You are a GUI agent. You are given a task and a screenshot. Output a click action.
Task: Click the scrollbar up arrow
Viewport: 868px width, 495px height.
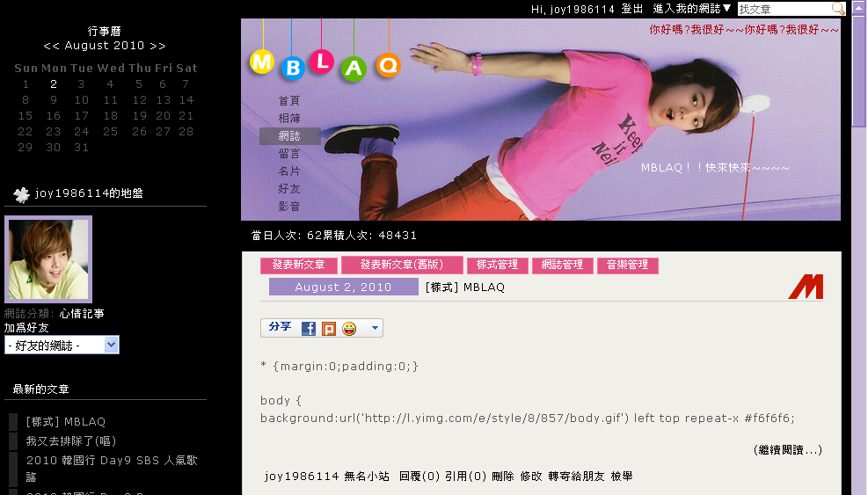(859, 8)
